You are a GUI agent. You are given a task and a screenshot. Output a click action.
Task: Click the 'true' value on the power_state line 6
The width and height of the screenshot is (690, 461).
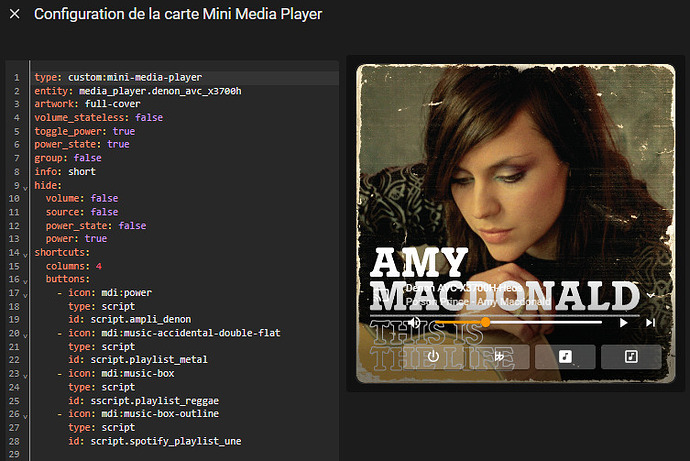(x=118, y=144)
